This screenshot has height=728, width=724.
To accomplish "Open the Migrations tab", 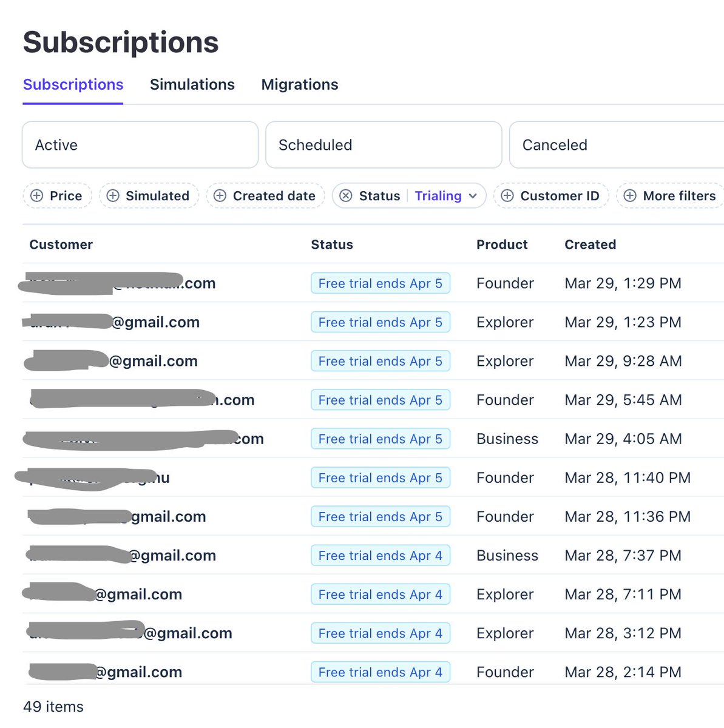I will point(300,84).
